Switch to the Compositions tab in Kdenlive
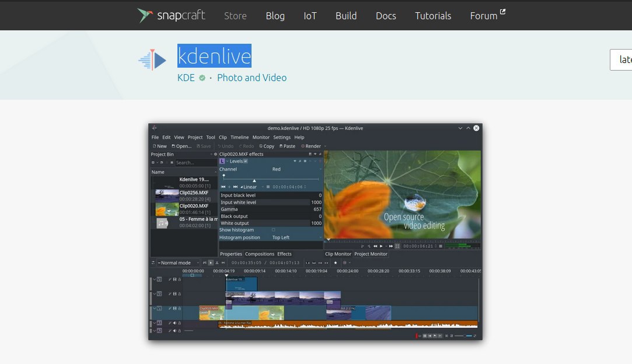The image size is (632, 364). pos(260,254)
